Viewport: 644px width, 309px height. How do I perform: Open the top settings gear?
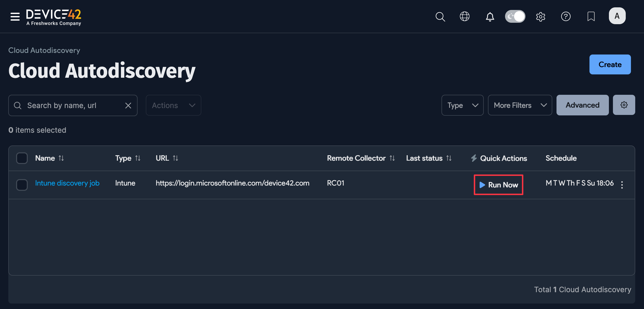click(x=541, y=17)
